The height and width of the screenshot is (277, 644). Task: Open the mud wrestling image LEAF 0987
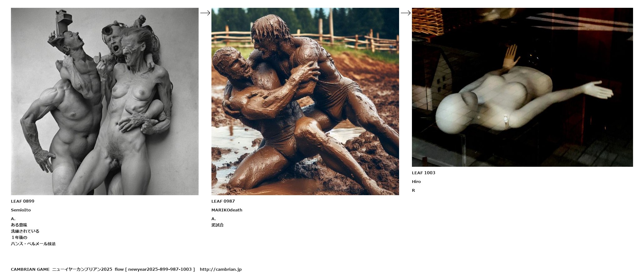click(305, 101)
